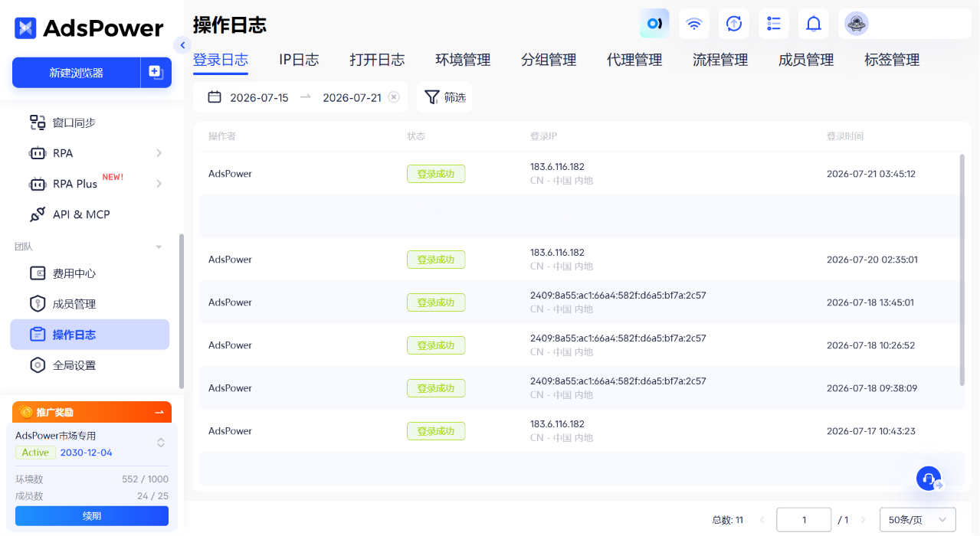Click login time 2026-07-17 10:43:23
Image resolution: width=980 pixels, height=536 pixels.
coord(871,431)
